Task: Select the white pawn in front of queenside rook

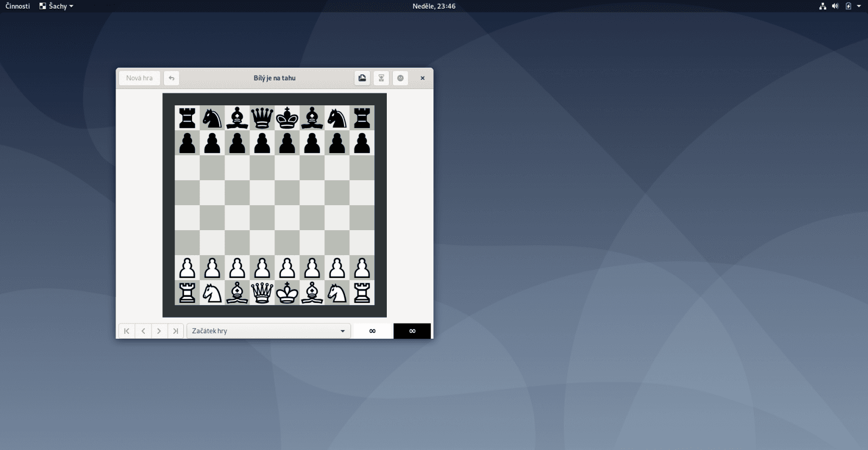Action: (187, 268)
